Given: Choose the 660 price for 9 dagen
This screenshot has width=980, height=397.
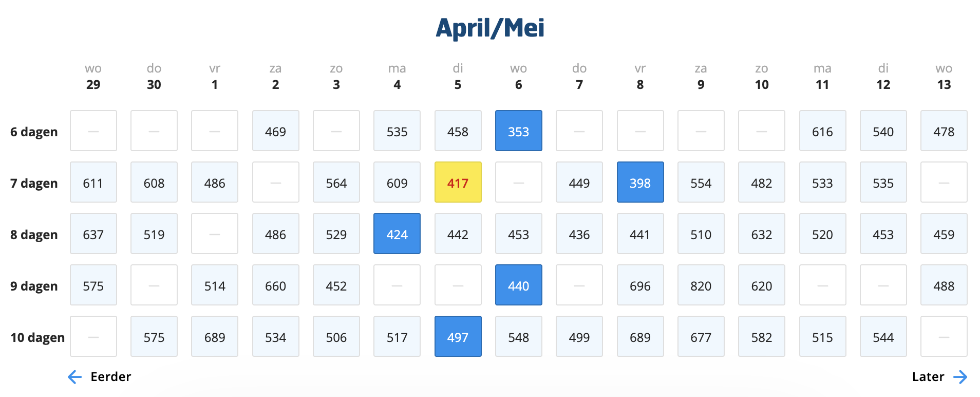Looking at the screenshot, I should [276, 285].
